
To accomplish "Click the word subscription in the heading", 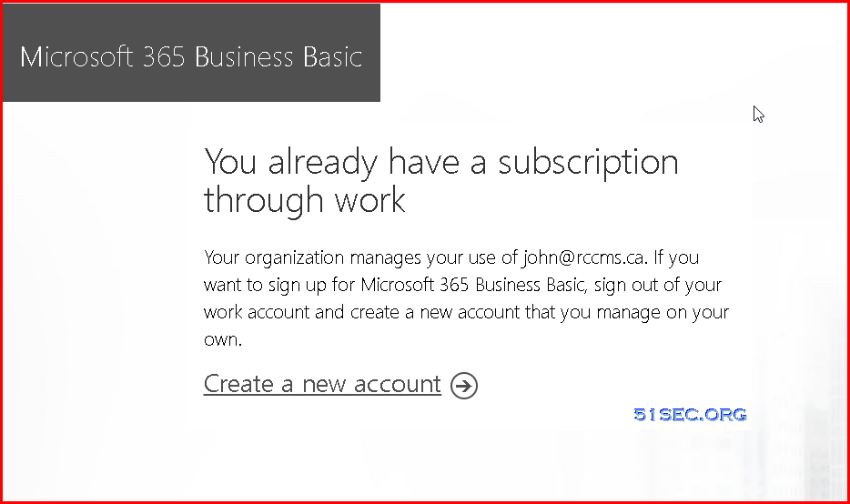I will coord(588,163).
